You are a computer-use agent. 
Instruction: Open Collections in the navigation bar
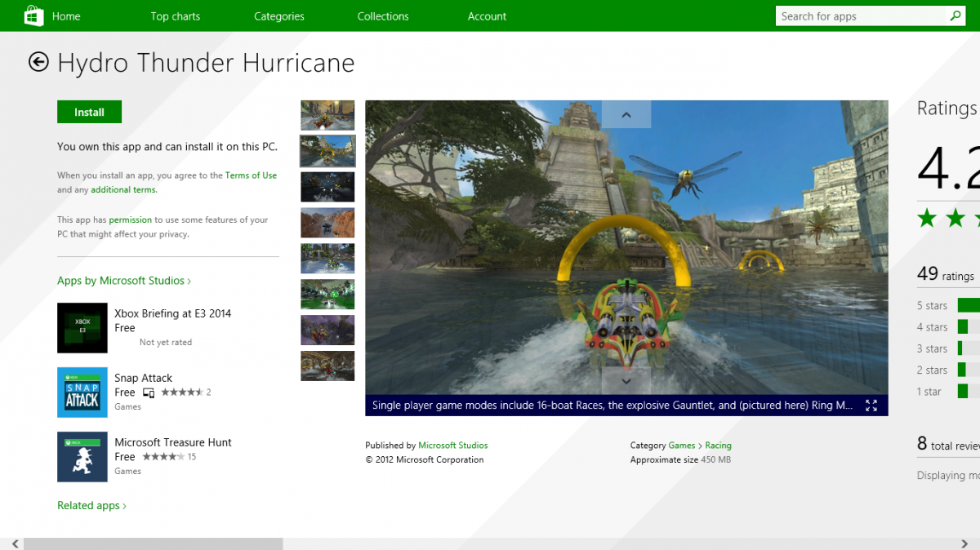pos(383,16)
